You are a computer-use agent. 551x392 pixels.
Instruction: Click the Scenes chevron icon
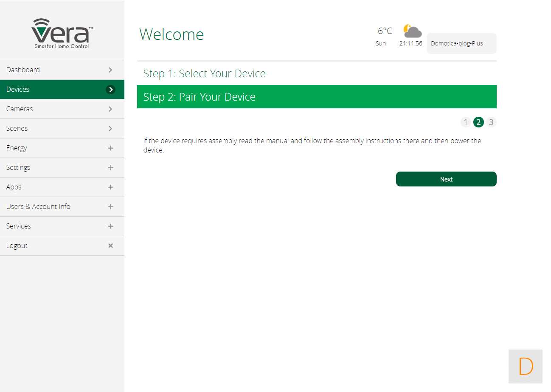pos(110,129)
